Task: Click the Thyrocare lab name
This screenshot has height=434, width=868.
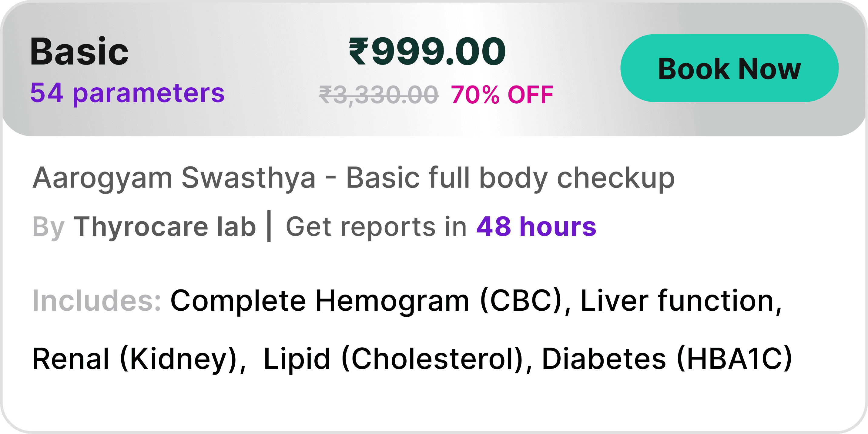Action: click(x=165, y=226)
